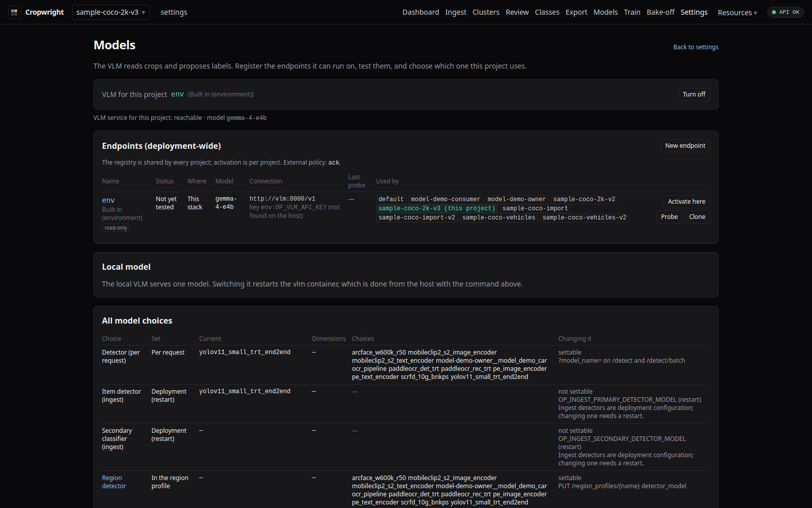Click the Last probe column header
The height and width of the screenshot is (508, 812).
click(356, 181)
